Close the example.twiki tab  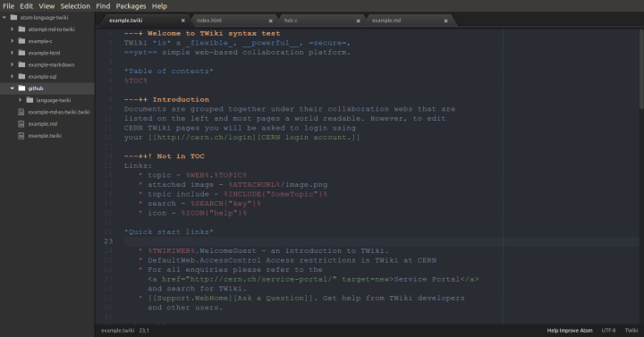(x=182, y=21)
